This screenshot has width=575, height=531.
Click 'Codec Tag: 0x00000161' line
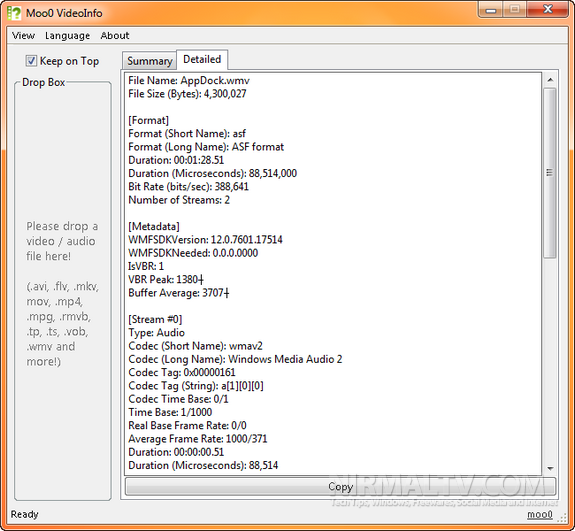point(182,372)
